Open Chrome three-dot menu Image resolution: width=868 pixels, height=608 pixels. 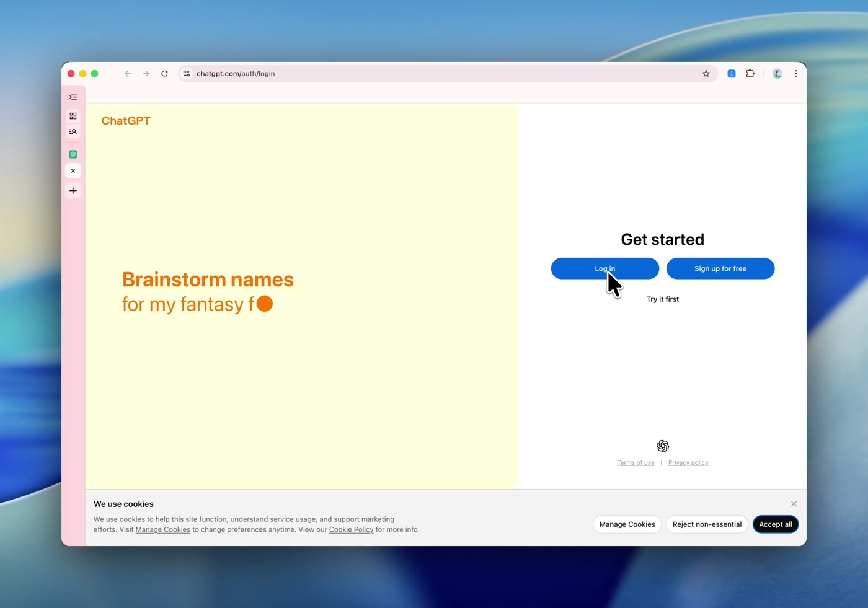[796, 74]
